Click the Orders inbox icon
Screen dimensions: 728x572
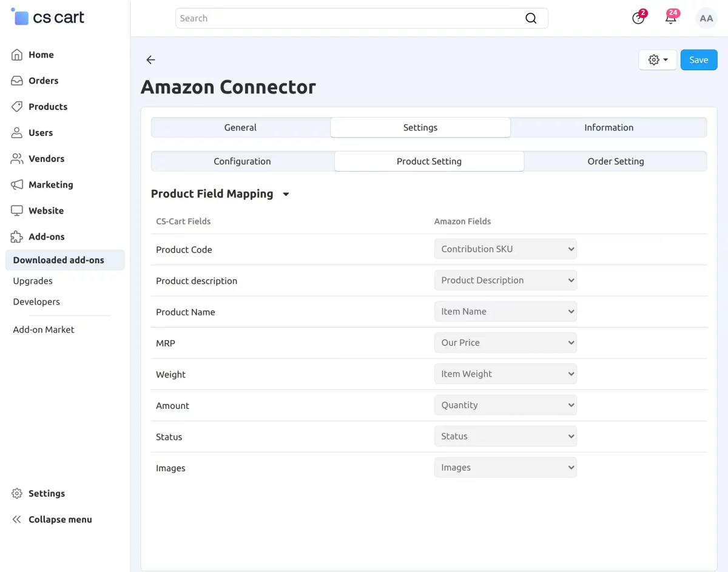[17, 81]
